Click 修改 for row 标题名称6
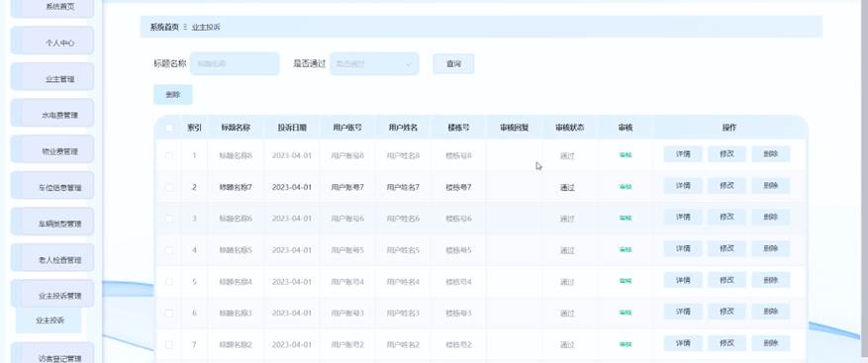Viewport: 868px width, 363px height. [x=726, y=218]
